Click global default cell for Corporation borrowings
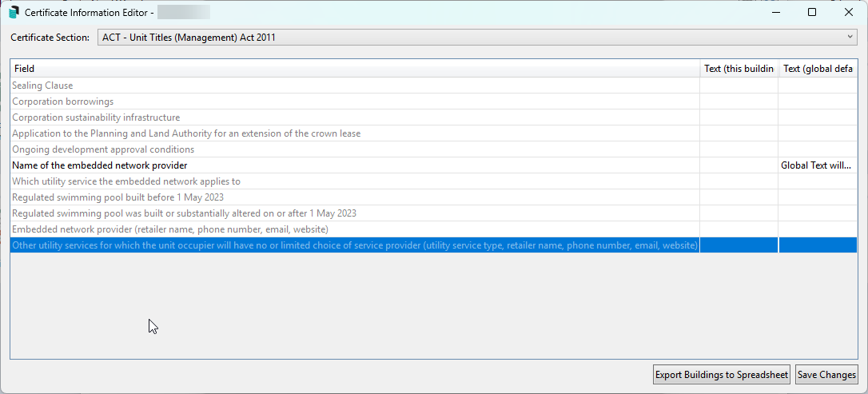The width and height of the screenshot is (868, 394). (x=818, y=101)
